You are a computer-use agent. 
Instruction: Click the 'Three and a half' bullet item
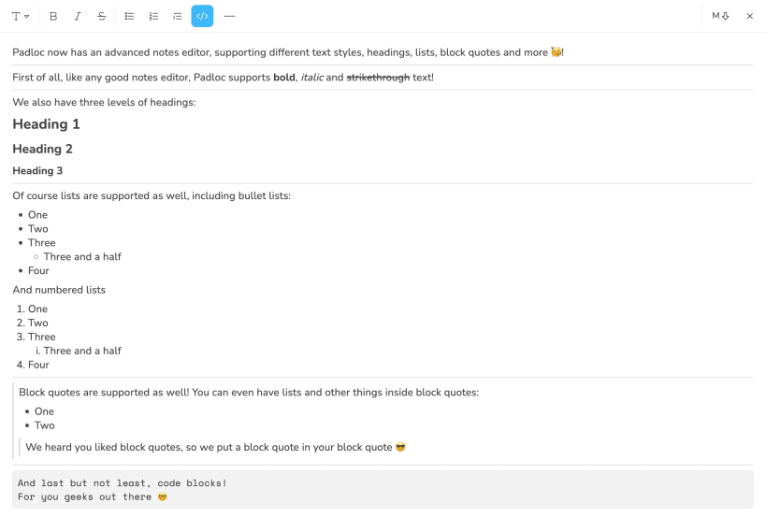(x=82, y=257)
